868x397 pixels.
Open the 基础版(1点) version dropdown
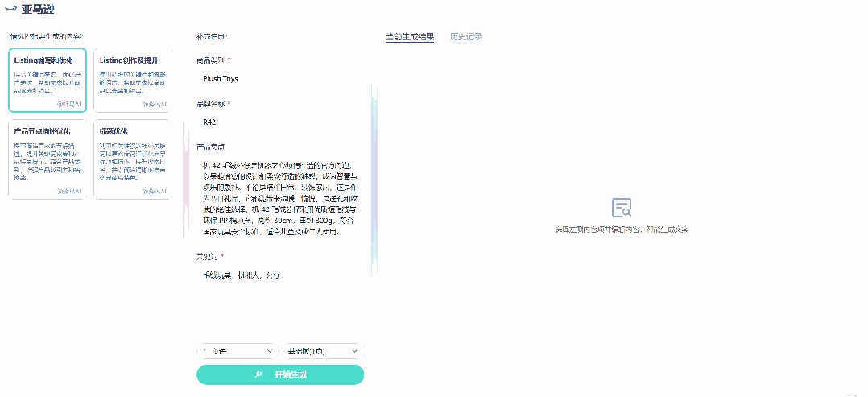[322, 351]
